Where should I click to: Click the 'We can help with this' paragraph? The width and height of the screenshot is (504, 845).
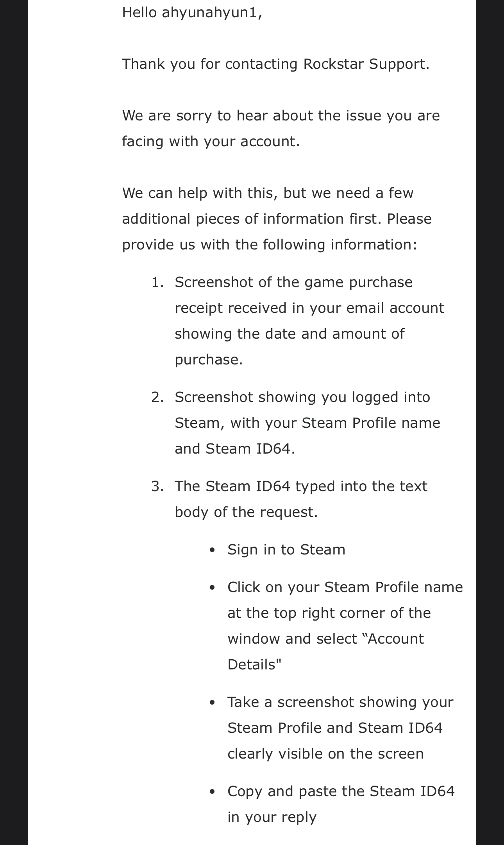point(277,219)
